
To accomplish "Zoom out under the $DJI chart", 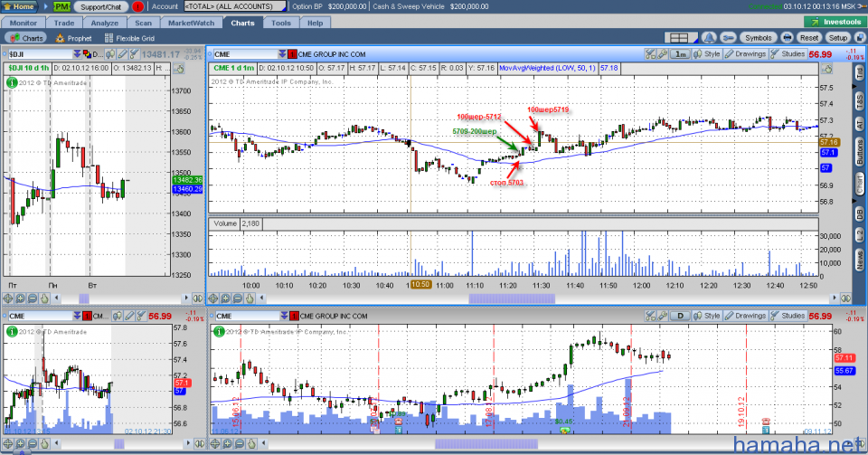I will (x=33, y=299).
